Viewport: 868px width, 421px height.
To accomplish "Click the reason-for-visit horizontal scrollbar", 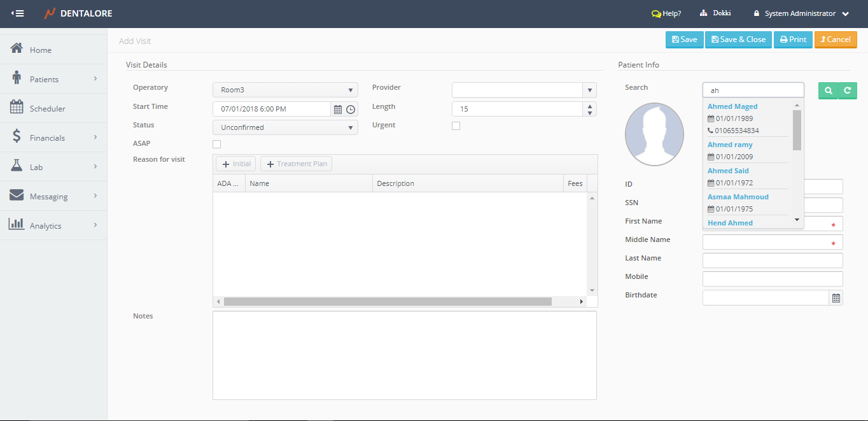I will (387, 302).
